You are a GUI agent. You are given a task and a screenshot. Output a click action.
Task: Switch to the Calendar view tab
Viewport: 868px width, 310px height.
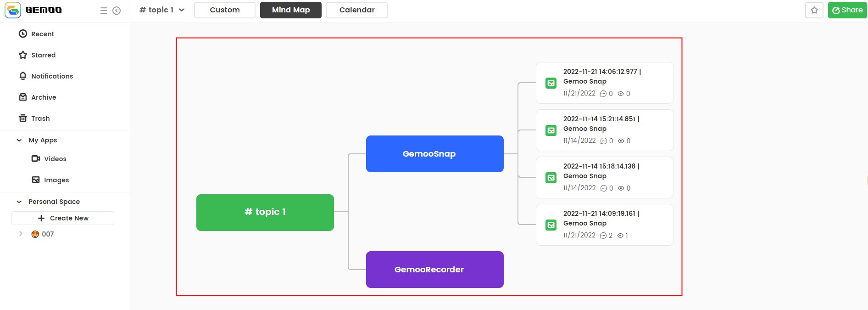(x=357, y=10)
